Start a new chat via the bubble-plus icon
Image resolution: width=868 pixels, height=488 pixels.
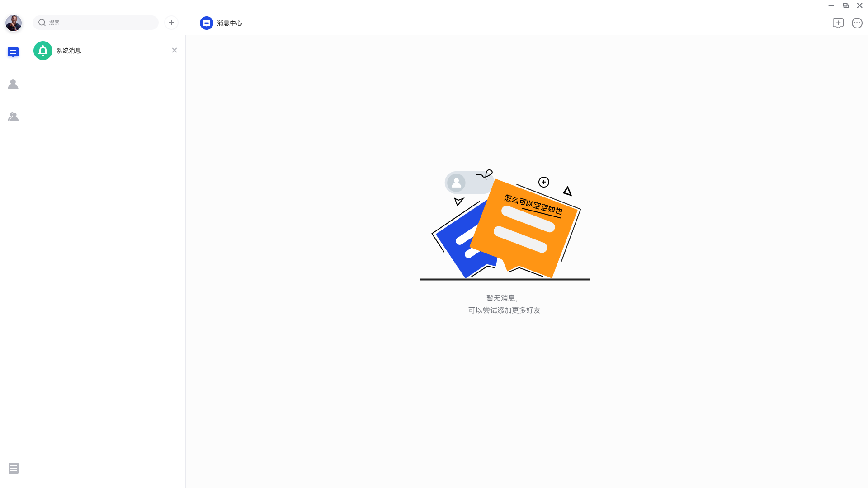(x=838, y=23)
